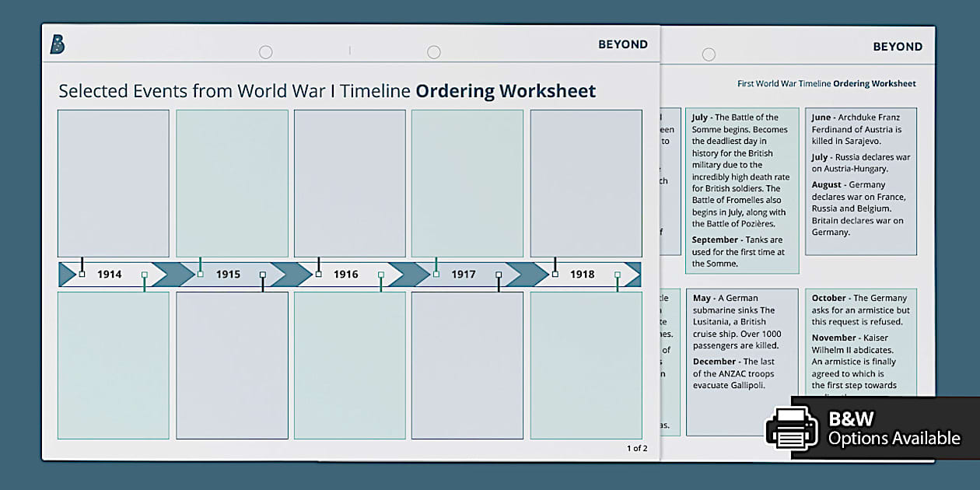This screenshot has height=490, width=980.
Task: Click the printer icon in the B&W badge
Action: tap(794, 427)
